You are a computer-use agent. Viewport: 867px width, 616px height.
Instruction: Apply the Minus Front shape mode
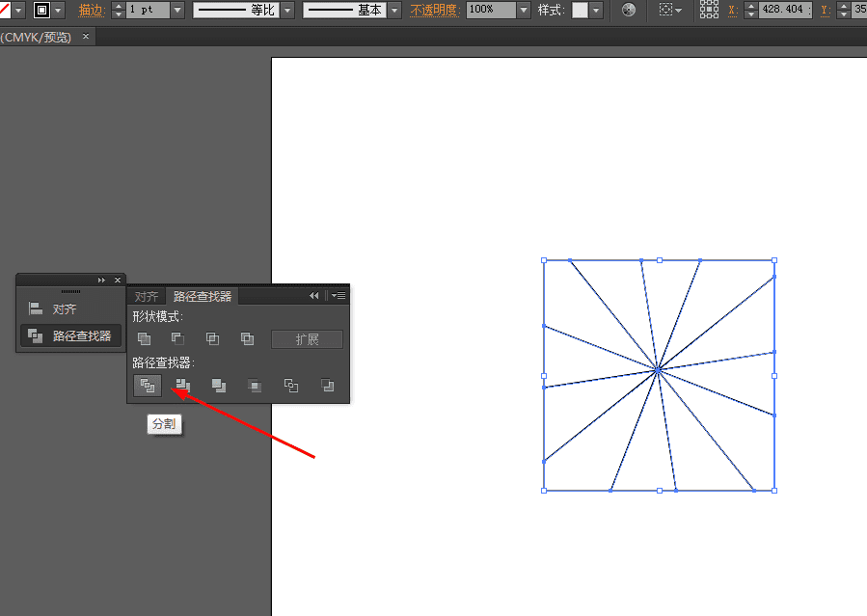pos(177,339)
